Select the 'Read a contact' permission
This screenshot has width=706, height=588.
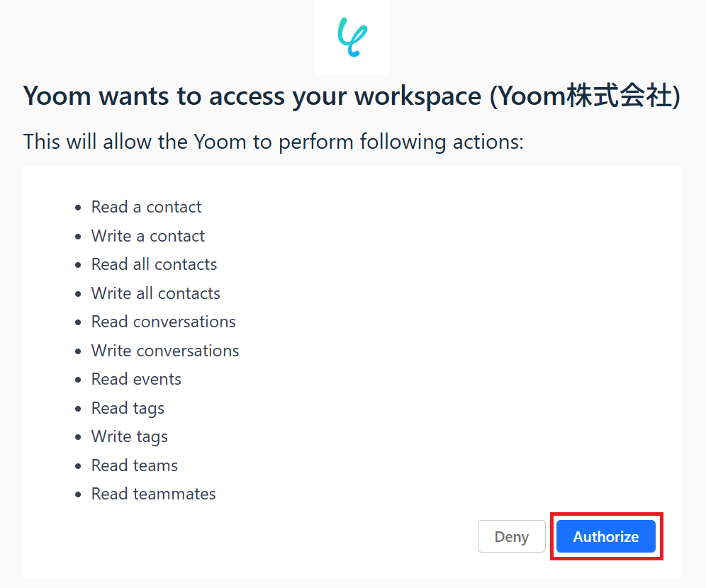pyautogui.click(x=146, y=207)
